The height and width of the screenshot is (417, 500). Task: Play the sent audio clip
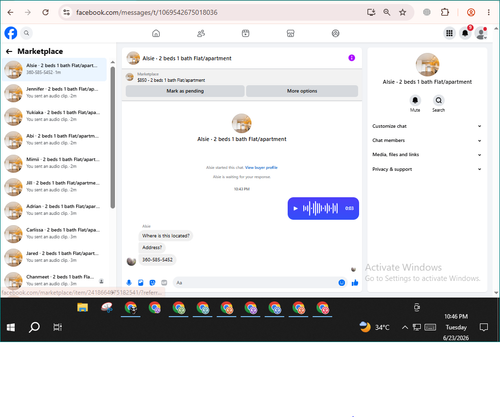pos(295,208)
